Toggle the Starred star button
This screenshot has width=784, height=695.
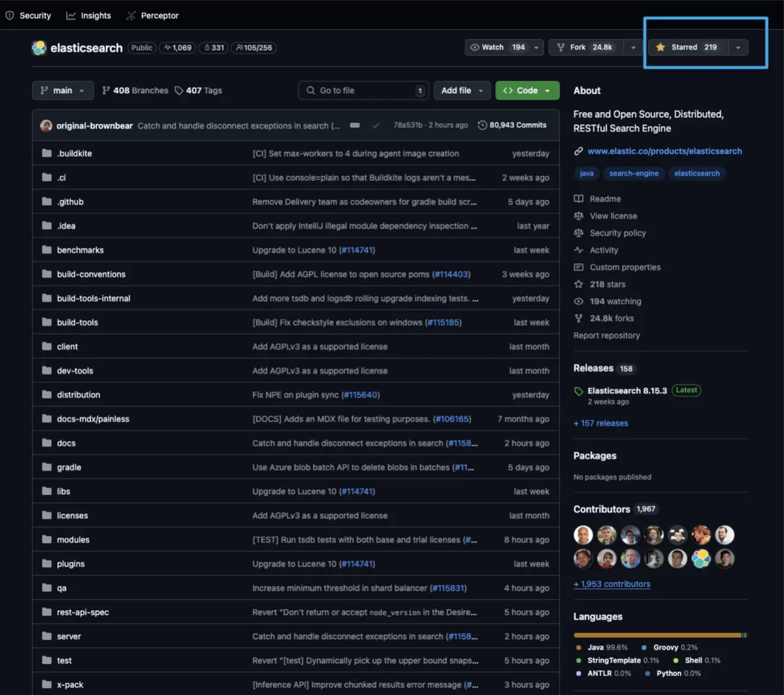coord(688,47)
